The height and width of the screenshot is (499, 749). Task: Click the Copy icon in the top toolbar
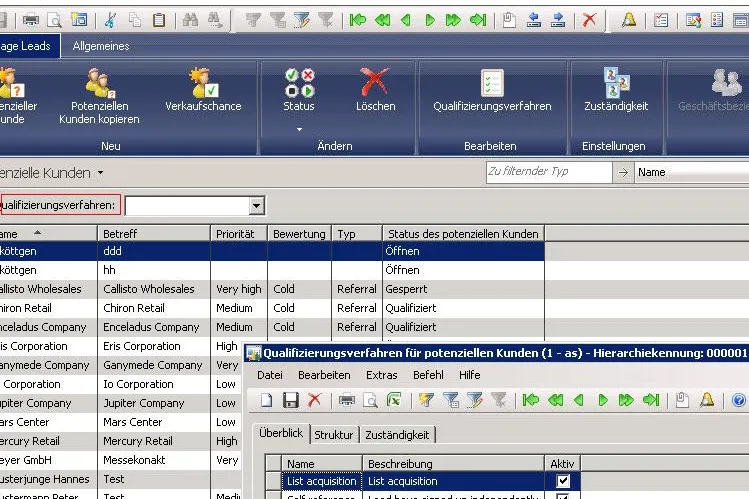[x=135, y=20]
